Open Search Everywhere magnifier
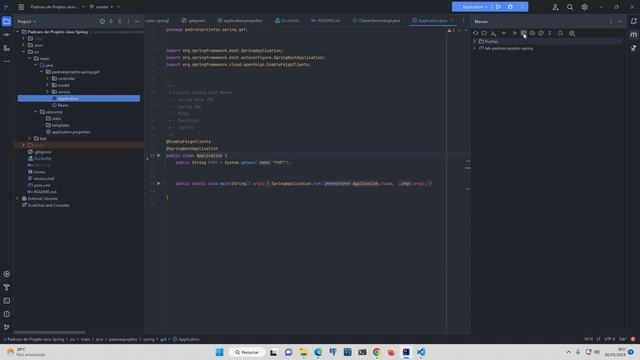The width and height of the screenshot is (640, 360). coord(570,7)
